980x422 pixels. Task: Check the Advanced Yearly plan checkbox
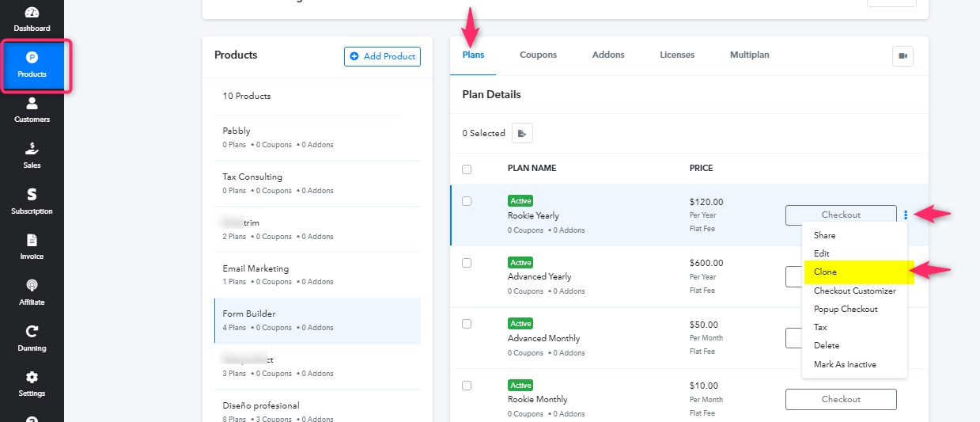pyautogui.click(x=467, y=263)
